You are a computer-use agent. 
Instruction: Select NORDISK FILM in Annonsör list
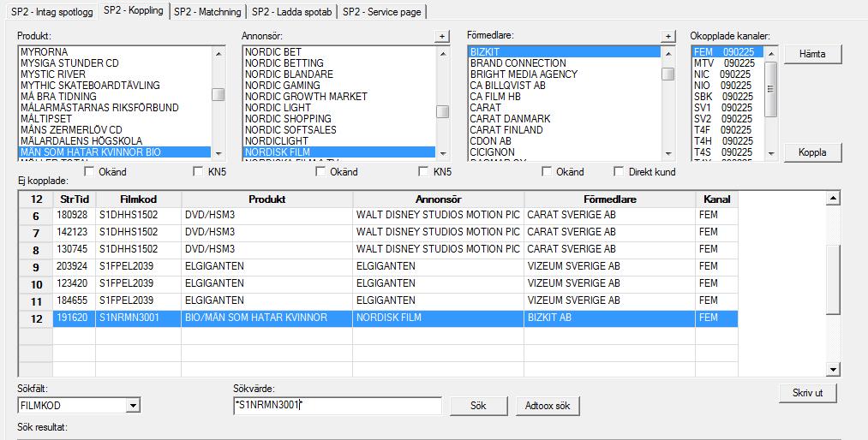tap(339, 152)
